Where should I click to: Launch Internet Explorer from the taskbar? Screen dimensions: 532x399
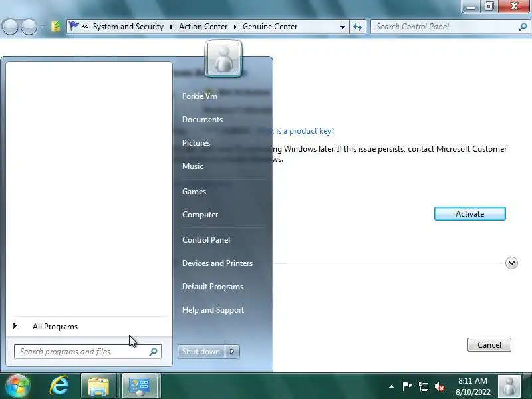(x=59, y=386)
